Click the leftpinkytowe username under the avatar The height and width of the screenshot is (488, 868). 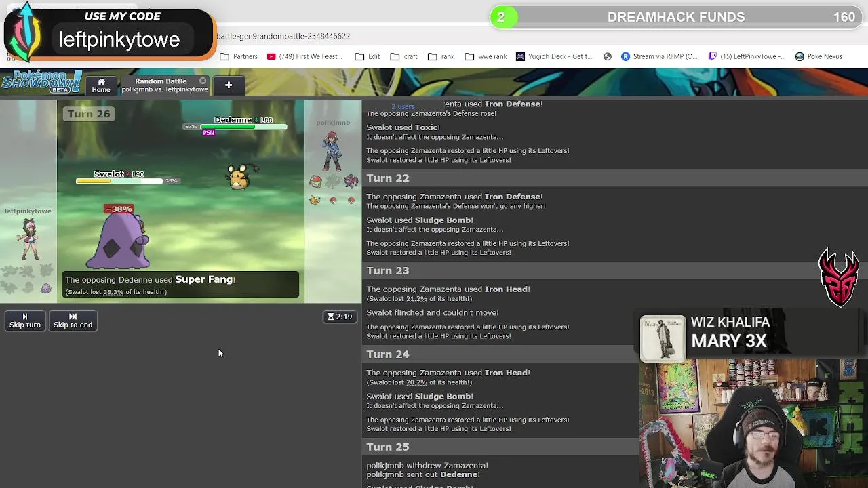tap(28, 211)
